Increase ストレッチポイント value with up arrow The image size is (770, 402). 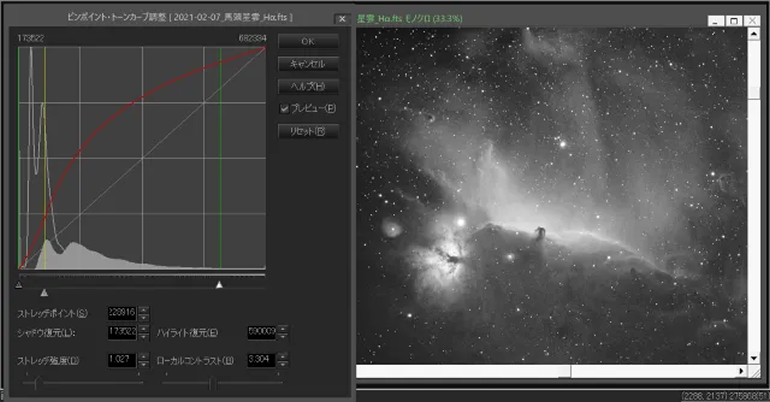click(143, 310)
